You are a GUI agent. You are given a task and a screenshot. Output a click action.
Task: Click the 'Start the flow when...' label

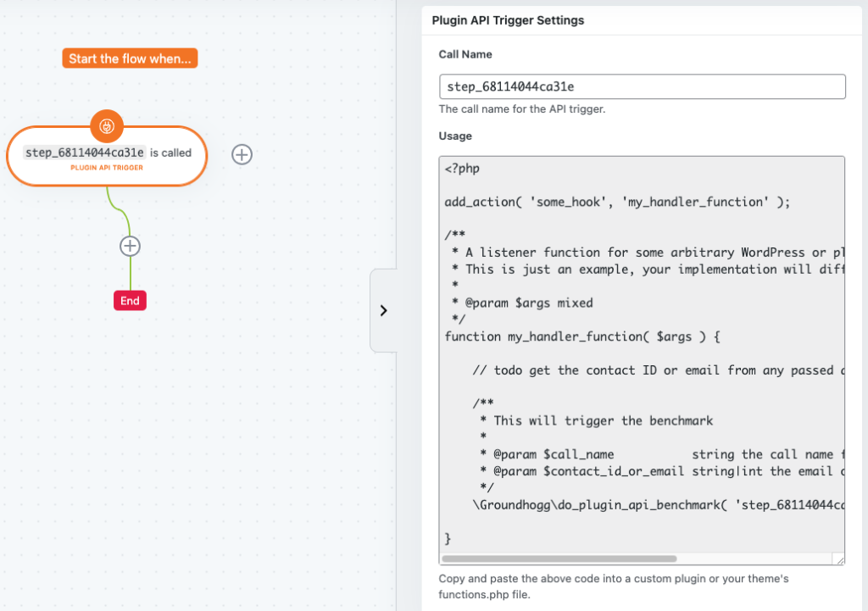point(130,58)
